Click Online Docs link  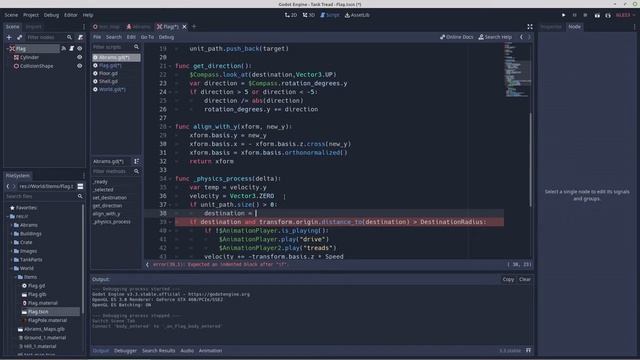click(456, 37)
